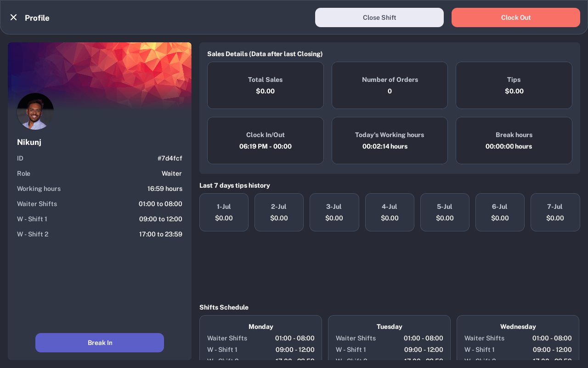
Task: Select the Total Sales card
Action: coord(266,86)
